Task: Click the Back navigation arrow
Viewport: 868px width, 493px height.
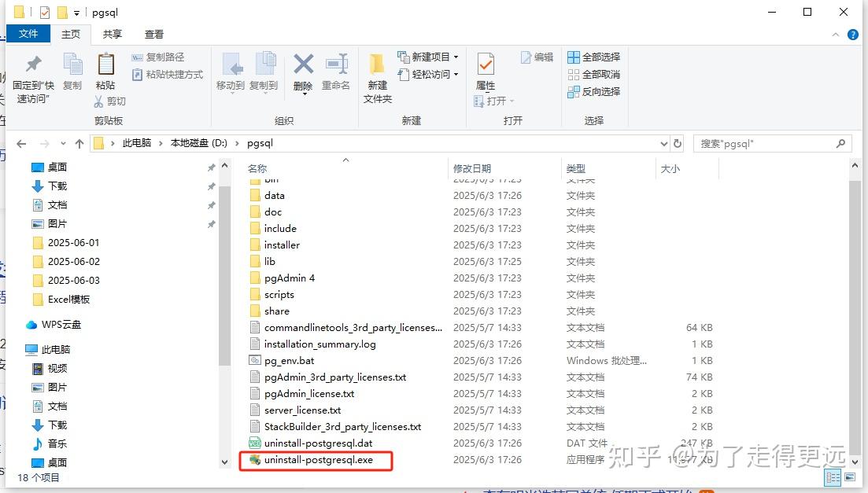Action: click(21, 144)
